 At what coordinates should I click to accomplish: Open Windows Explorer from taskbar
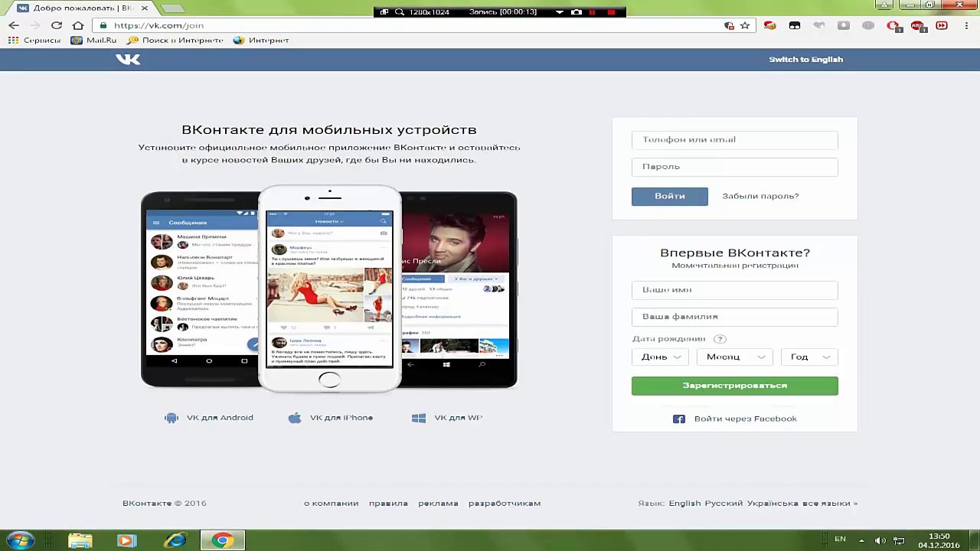click(80, 540)
